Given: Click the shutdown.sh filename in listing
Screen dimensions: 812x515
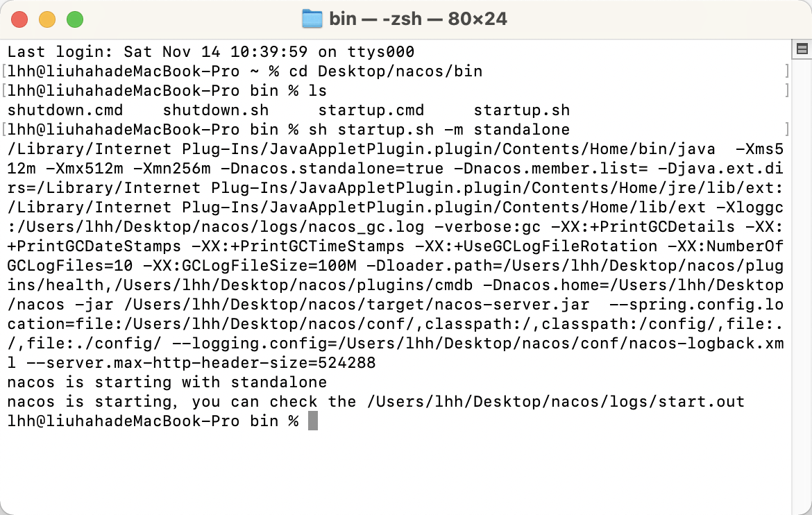Looking at the screenshot, I should click(216, 110).
